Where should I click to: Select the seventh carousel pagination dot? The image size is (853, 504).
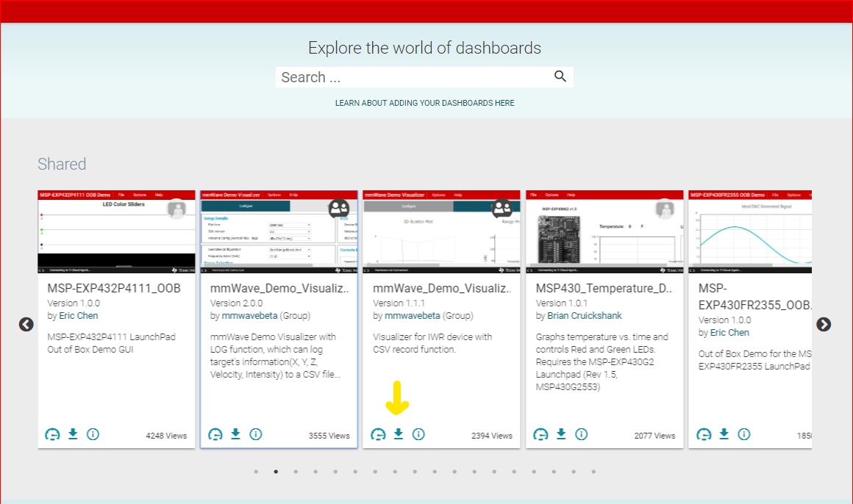[x=375, y=472]
